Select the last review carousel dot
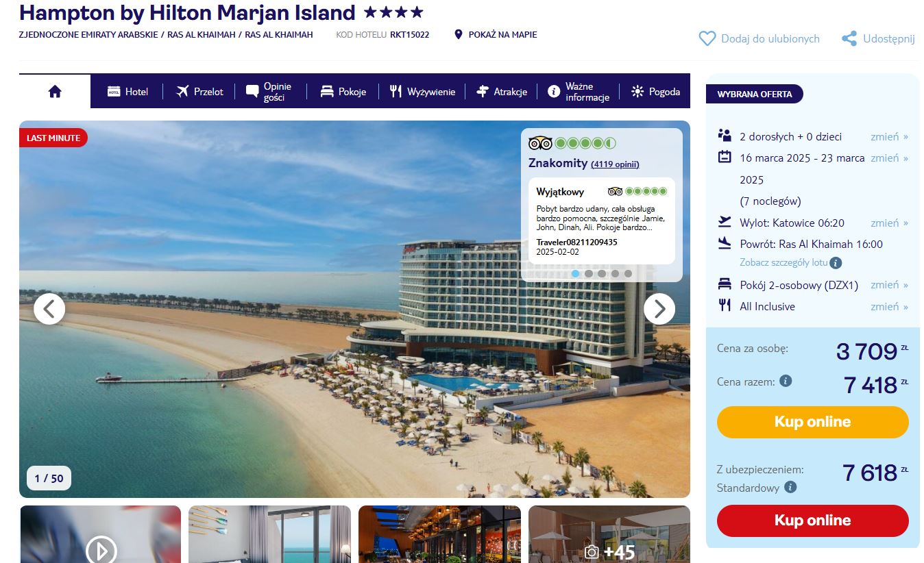The width and height of the screenshot is (924, 563). (x=628, y=273)
